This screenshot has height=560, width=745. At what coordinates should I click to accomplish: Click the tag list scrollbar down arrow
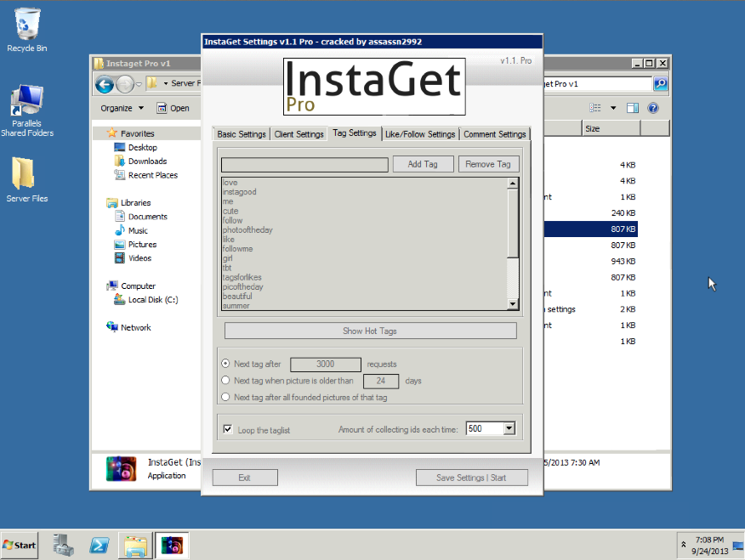pos(513,303)
